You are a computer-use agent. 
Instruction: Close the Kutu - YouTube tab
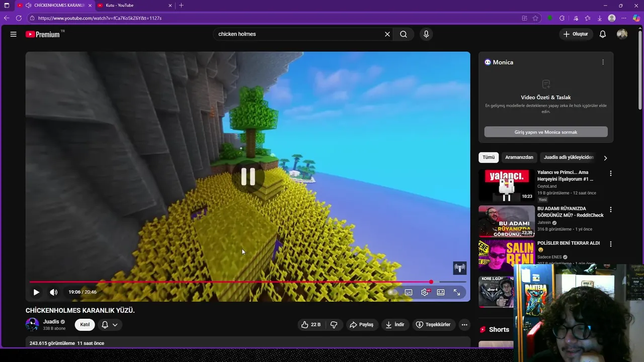[x=170, y=6]
